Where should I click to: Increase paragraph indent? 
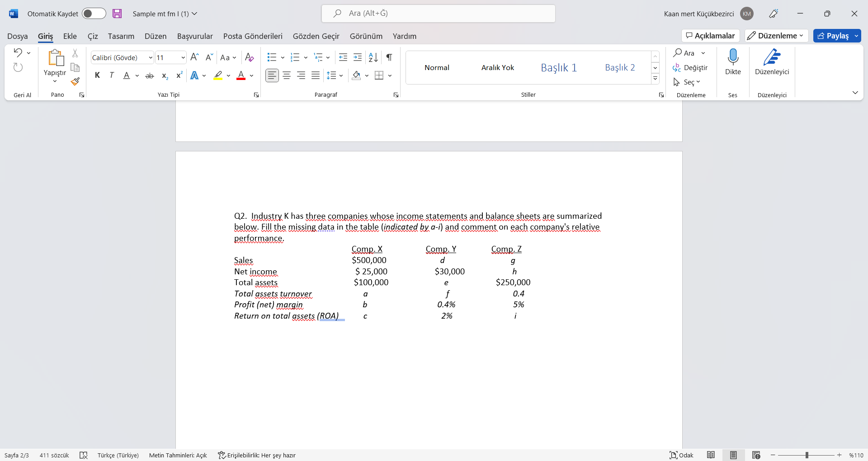[x=358, y=57]
